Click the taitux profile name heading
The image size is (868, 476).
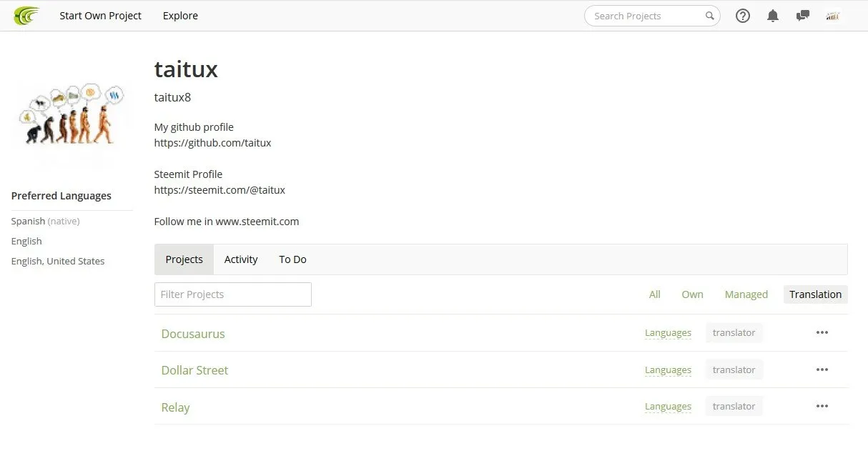pyautogui.click(x=186, y=69)
